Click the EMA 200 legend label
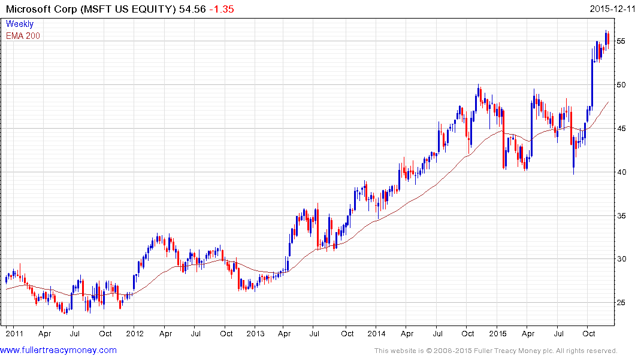 pos(23,36)
